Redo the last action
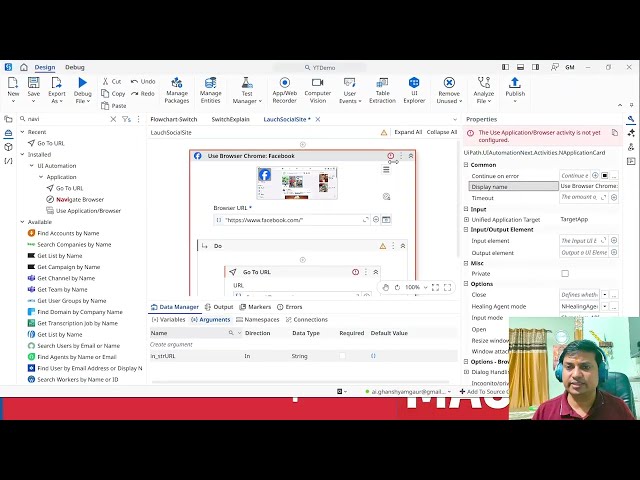 (x=143, y=93)
